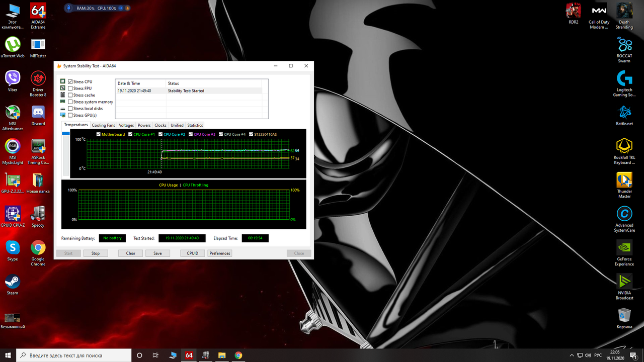Switch to the Unified tab
Viewport: 644px width, 362px height.
click(x=177, y=125)
